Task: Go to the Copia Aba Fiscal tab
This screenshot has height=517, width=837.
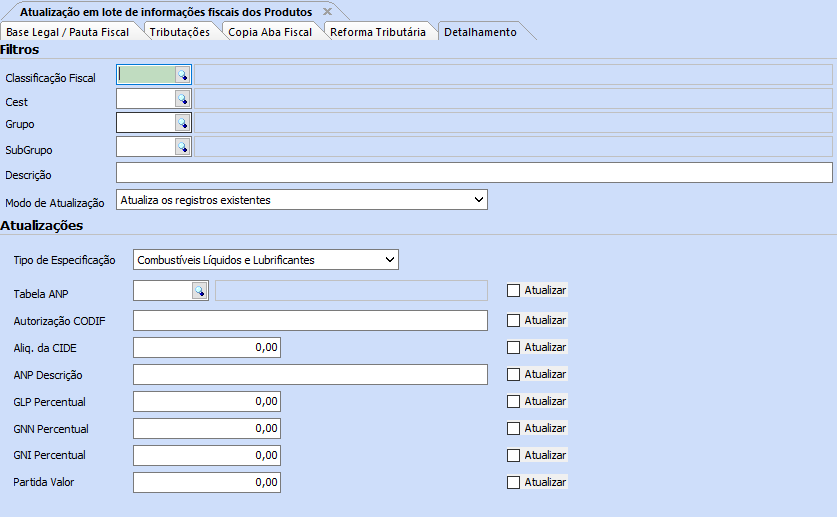Action: [270, 32]
